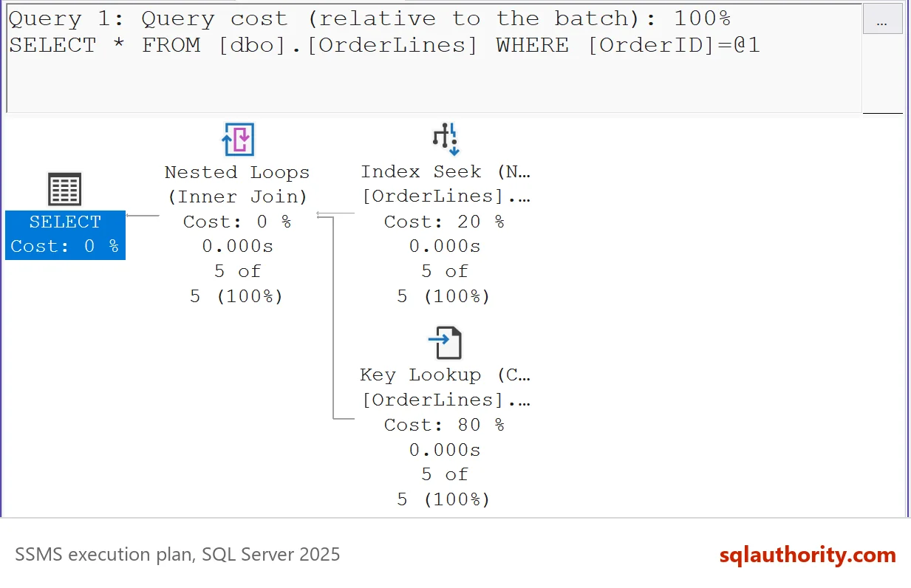911x588 pixels.
Task: Select the Nested Loops operator icon
Action: tap(238, 140)
